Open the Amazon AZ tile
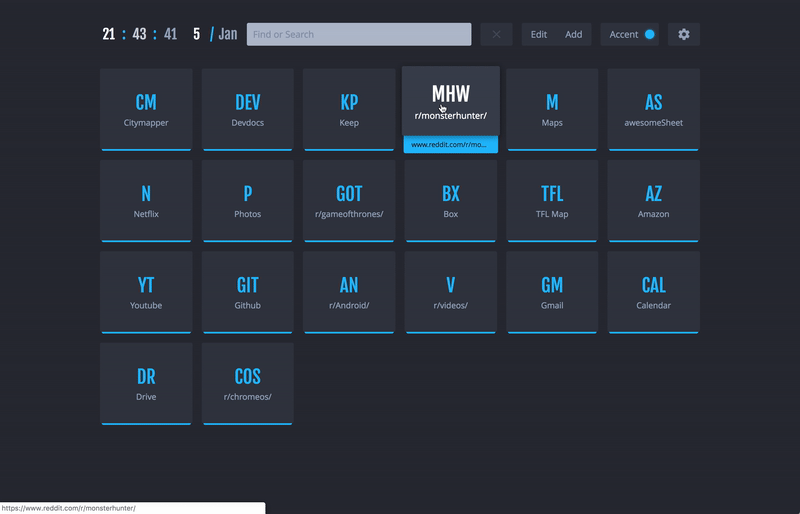The height and width of the screenshot is (514, 800). click(x=654, y=201)
